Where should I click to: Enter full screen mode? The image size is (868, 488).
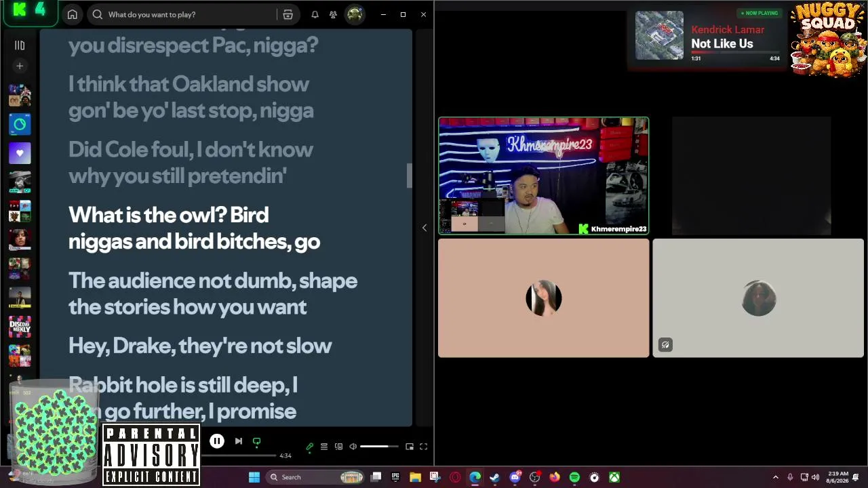423,447
